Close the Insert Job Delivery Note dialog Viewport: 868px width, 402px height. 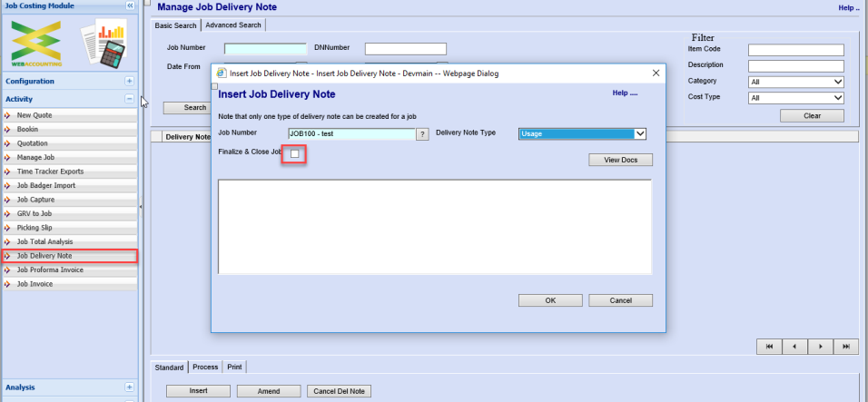656,73
